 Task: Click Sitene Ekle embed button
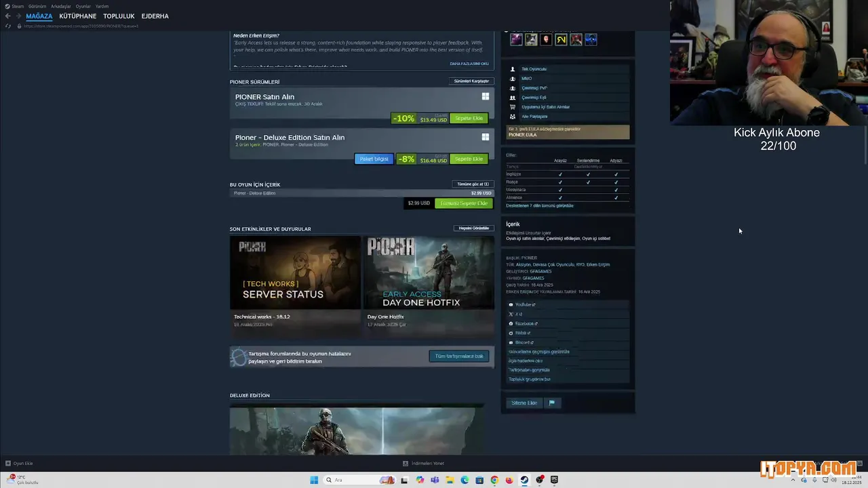(524, 403)
